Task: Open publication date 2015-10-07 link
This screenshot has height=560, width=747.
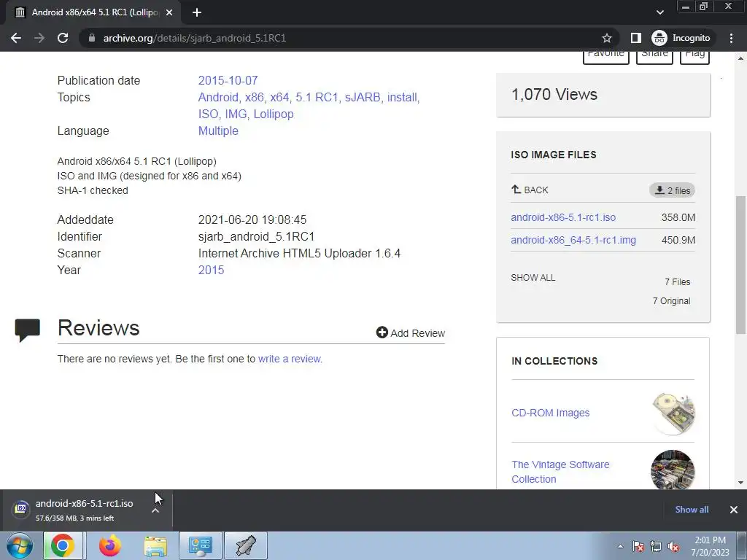Action: [228, 80]
